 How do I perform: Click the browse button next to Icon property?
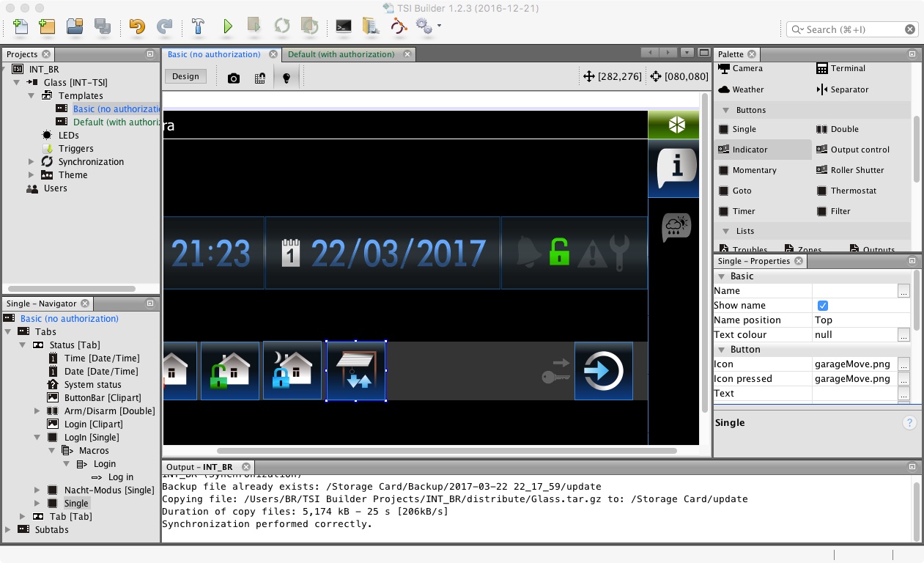[903, 364]
